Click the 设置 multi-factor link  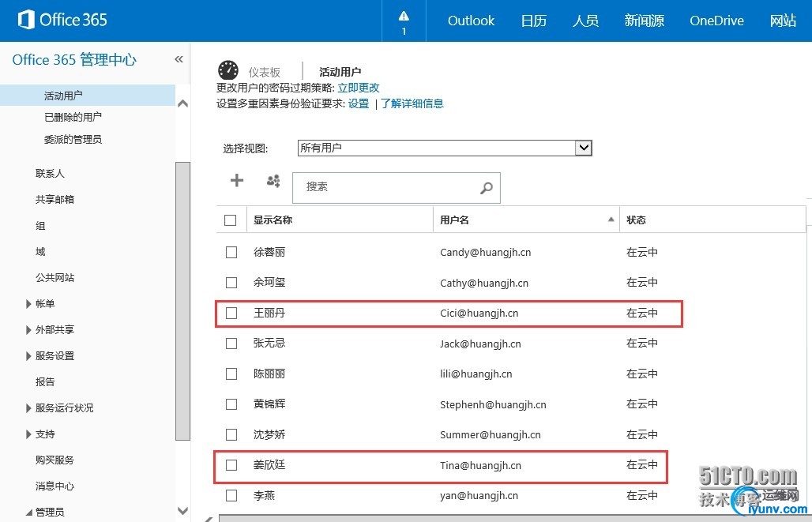pyautogui.click(x=359, y=103)
